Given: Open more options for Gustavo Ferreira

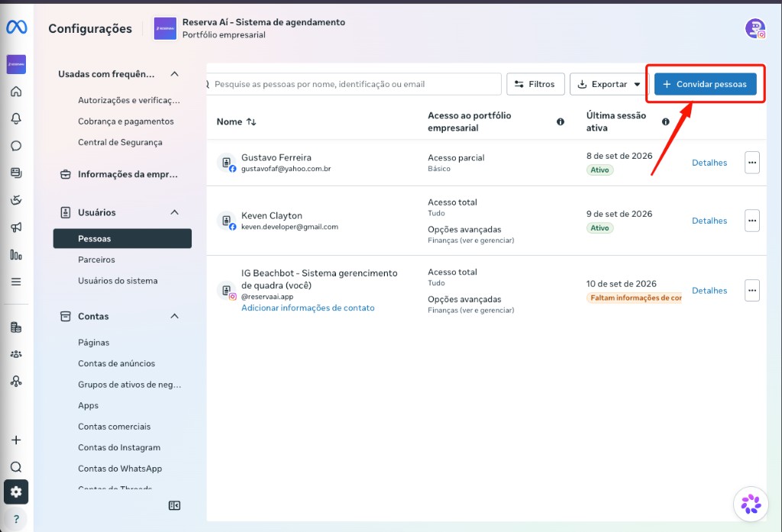Looking at the screenshot, I should (752, 163).
